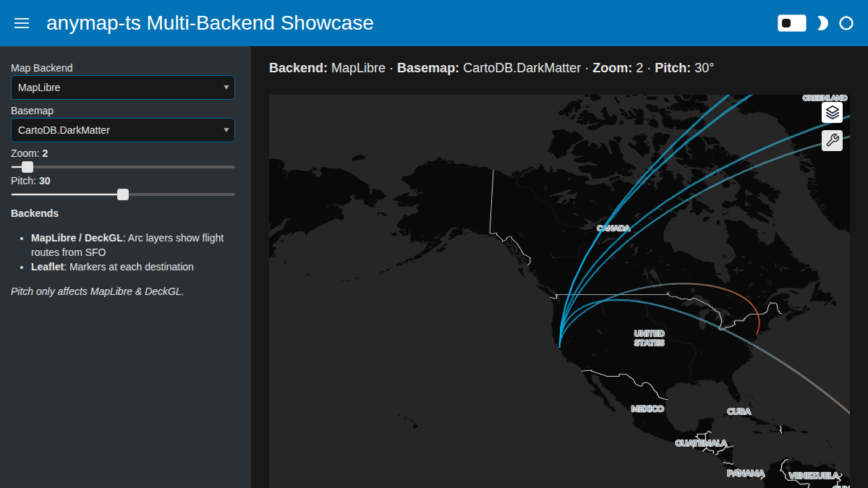Click the Zoom slider handle
Viewport: 868px width, 488px height.
[27, 167]
